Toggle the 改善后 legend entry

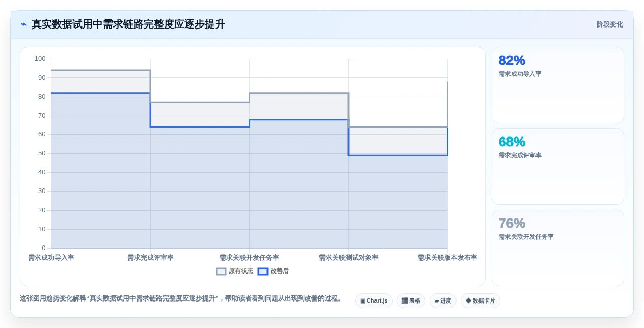[273, 271]
